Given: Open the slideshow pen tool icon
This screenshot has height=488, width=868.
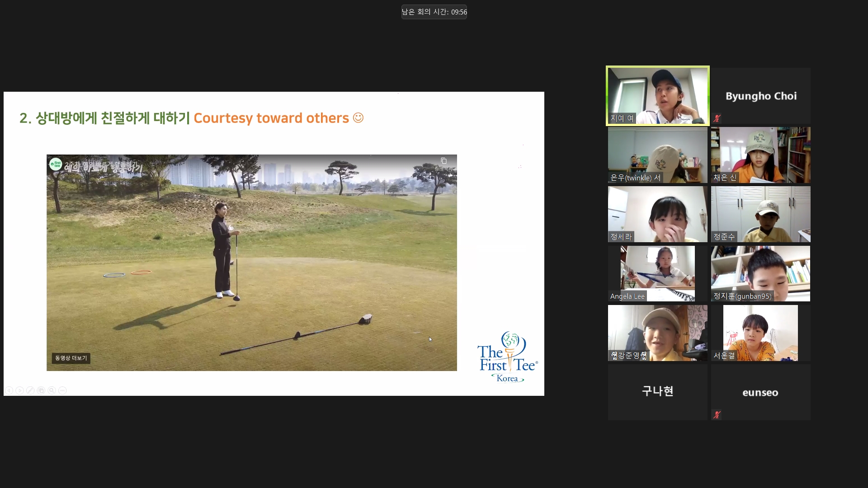Looking at the screenshot, I should click(x=30, y=390).
